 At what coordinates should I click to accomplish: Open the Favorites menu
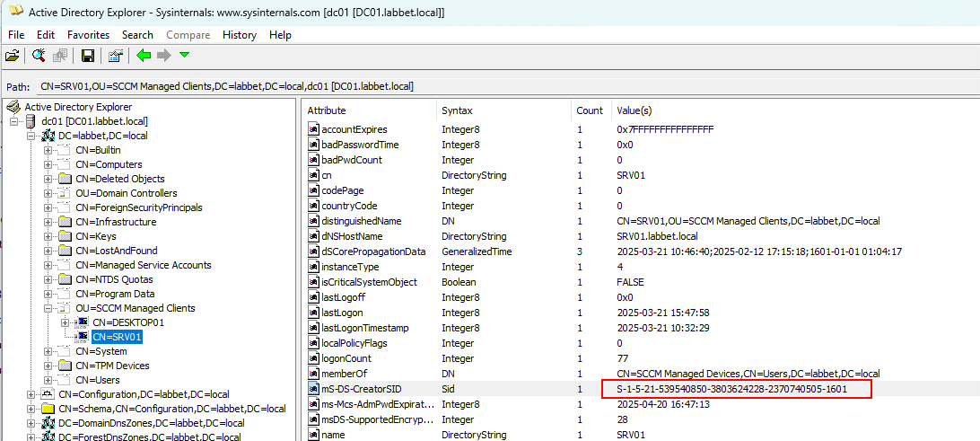(88, 35)
